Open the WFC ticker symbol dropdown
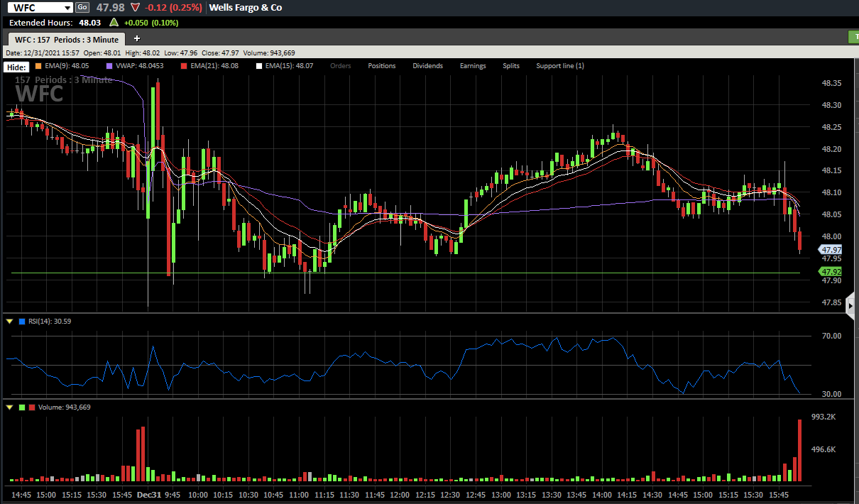This screenshot has height=504, width=859. (x=67, y=7)
